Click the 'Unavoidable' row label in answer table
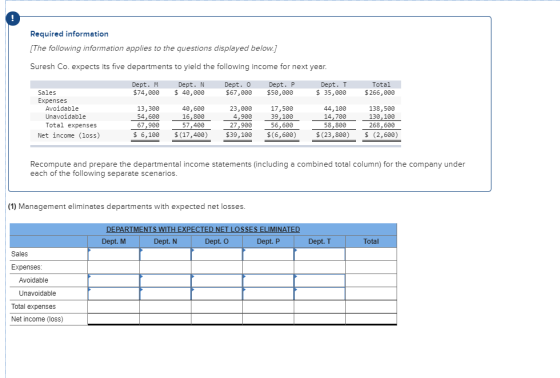This screenshot has width=560, height=378. (x=38, y=294)
